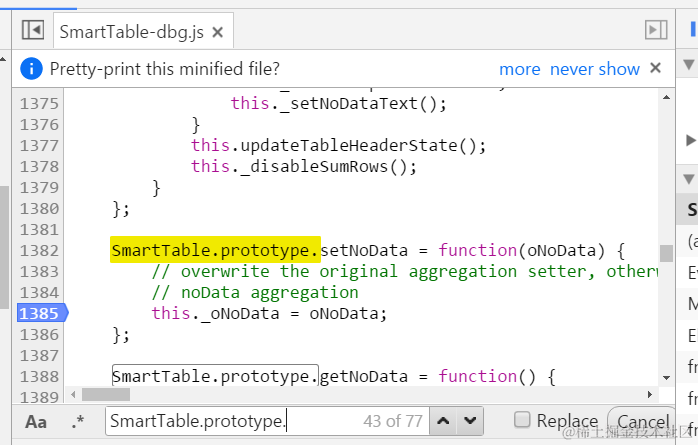Viewport: 698px width, 445px height.
Task: Click this.updateTableHeaderState() on line 1377
Action: point(338,146)
